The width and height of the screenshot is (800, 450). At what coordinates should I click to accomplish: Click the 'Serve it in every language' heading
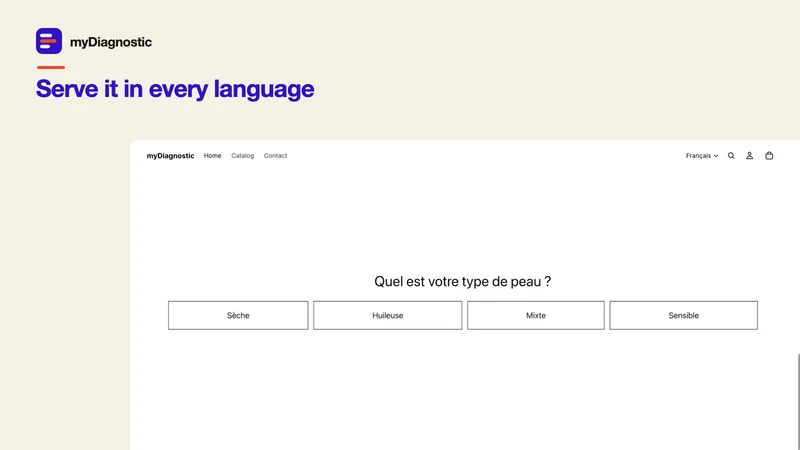(x=175, y=89)
